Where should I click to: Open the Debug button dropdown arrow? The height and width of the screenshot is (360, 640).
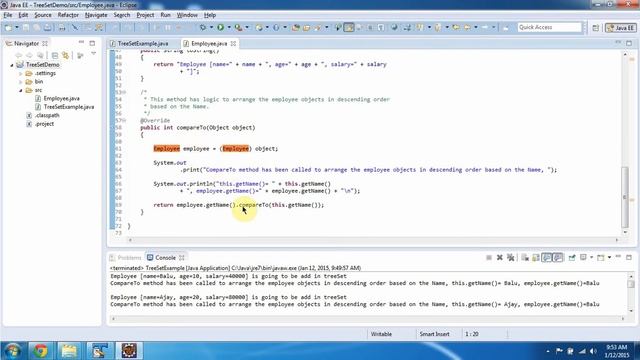point(211,27)
